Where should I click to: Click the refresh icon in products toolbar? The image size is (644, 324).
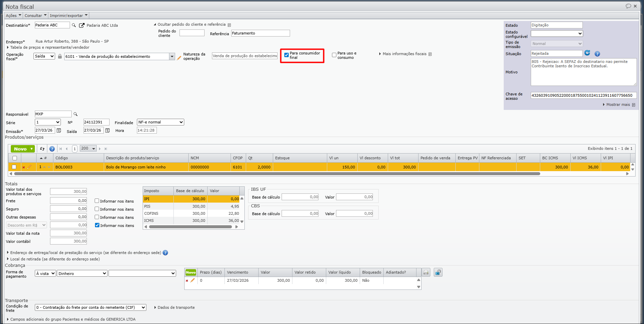(x=42, y=149)
